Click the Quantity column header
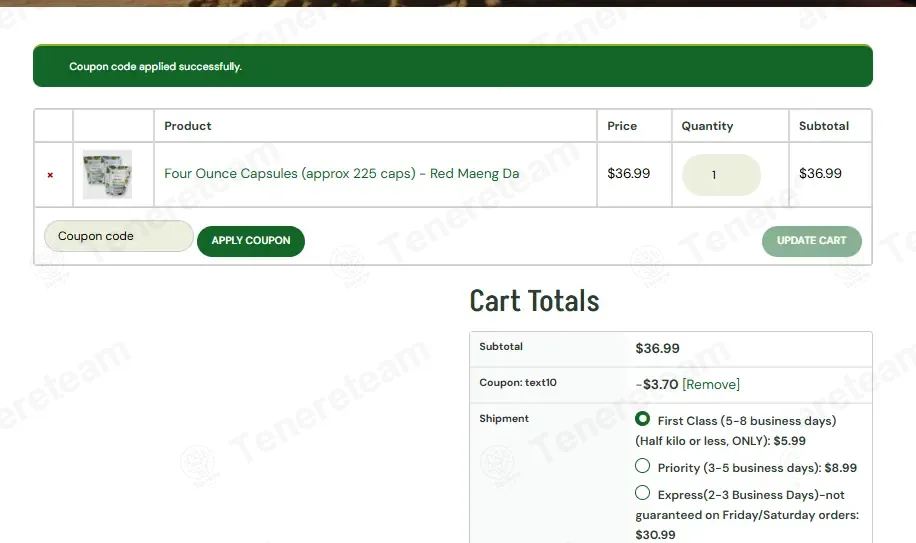The width and height of the screenshot is (916, 543). pos(707,126)
